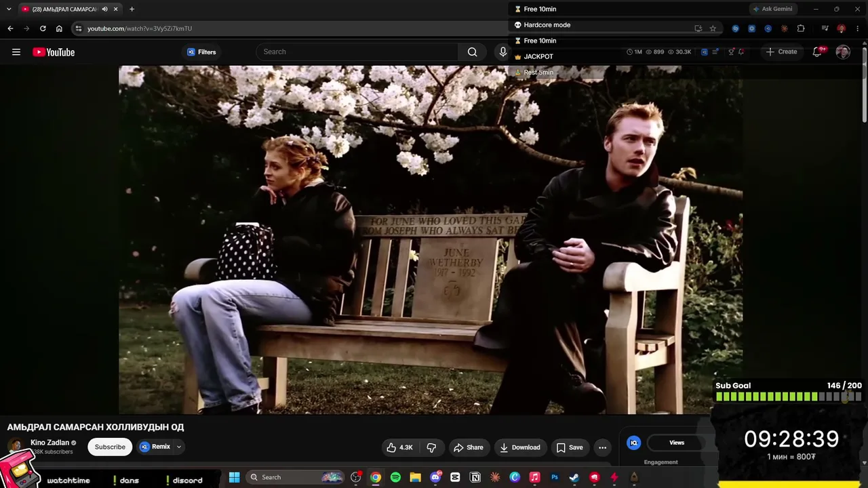Subscribe to Kino Zadlan
Image resolution: width=868 pixels, height=488 pixels.
(x=110, y=447)
